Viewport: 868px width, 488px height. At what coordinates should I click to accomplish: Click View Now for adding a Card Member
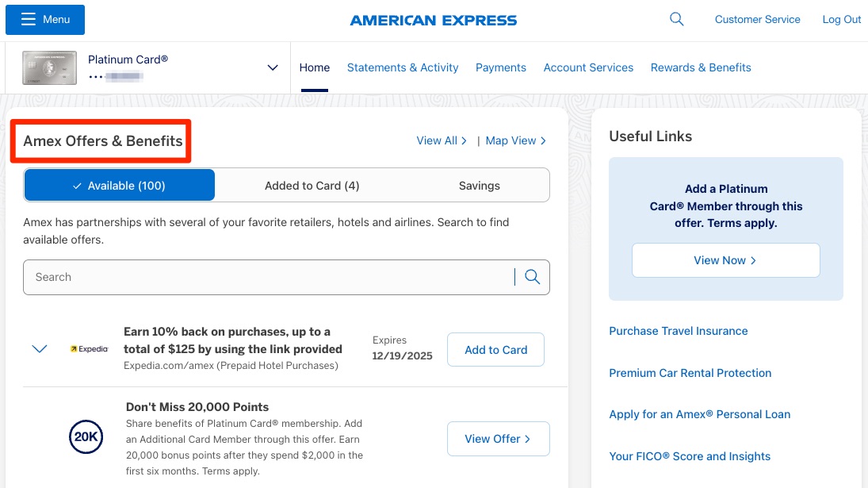pos(725,259)
